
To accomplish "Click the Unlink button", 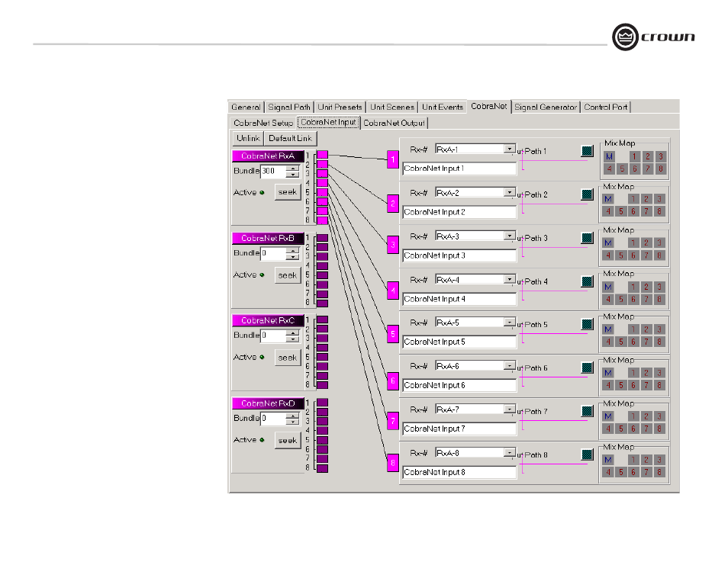I will click(248, 138).
